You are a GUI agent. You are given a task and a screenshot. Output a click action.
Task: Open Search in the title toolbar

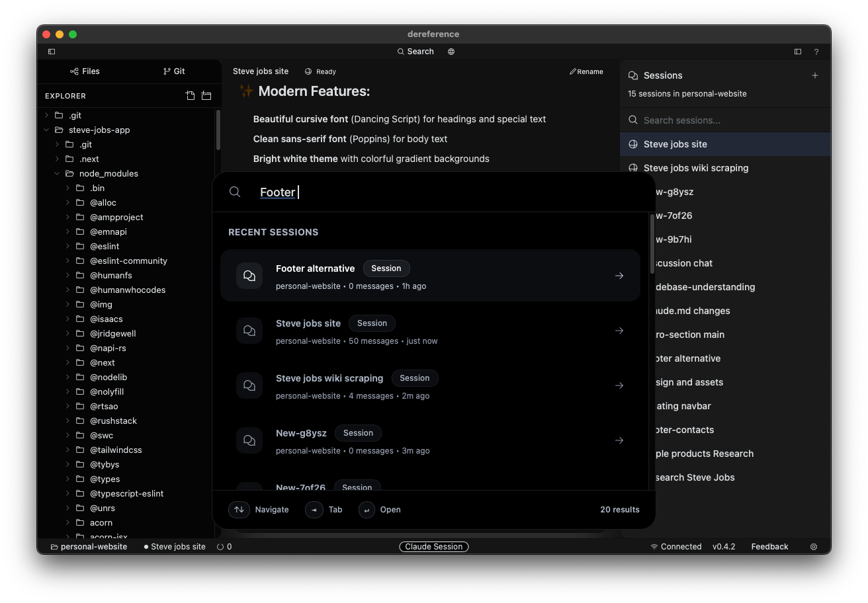(x=415, y=52)
